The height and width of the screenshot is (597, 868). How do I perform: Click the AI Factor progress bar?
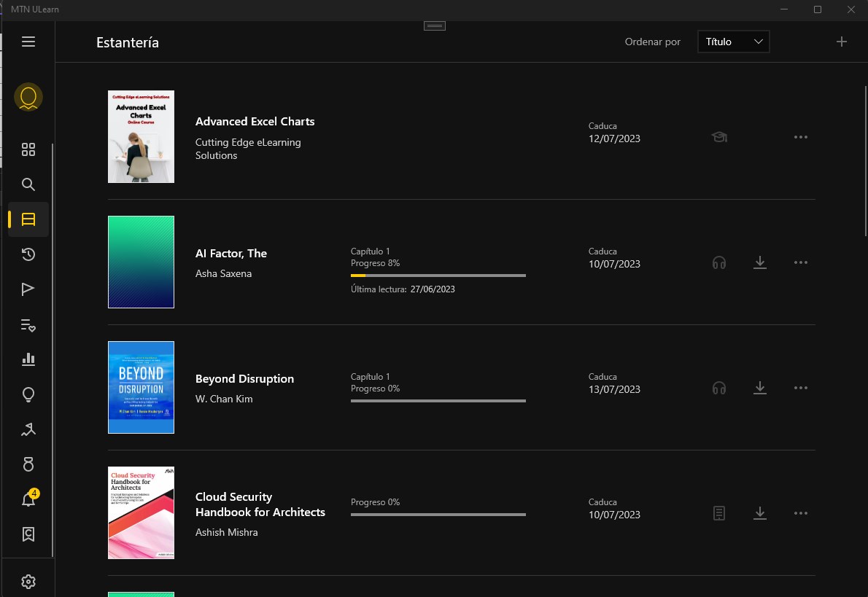click(x=438, y=276)
